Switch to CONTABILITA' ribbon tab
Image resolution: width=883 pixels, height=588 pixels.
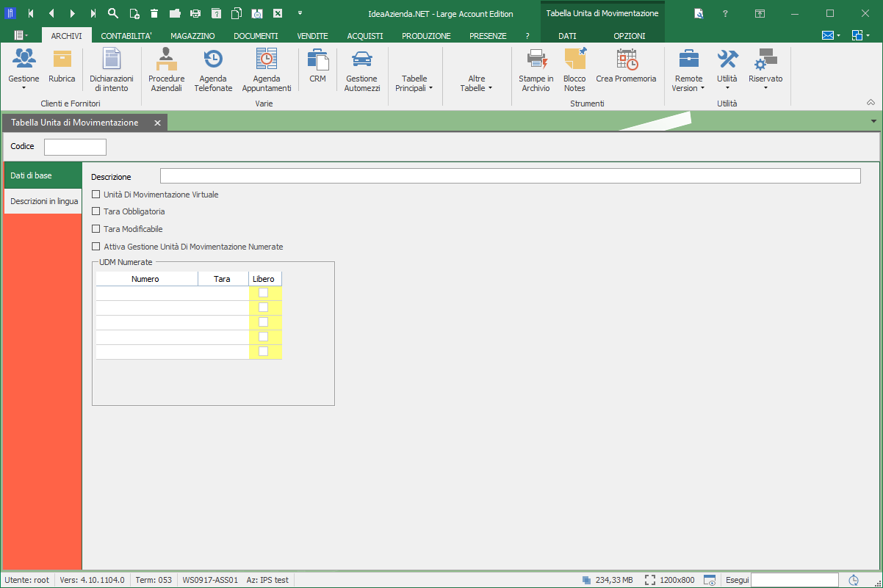coord(126,35)
